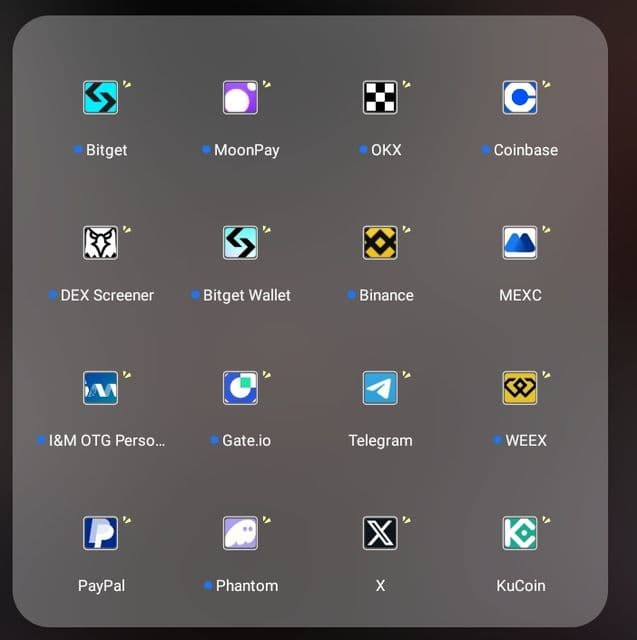The height and width of the screenshot is (640, 637).
Task: Click the "Bitget Wallet" label text
Action: (x=247, y=296)
